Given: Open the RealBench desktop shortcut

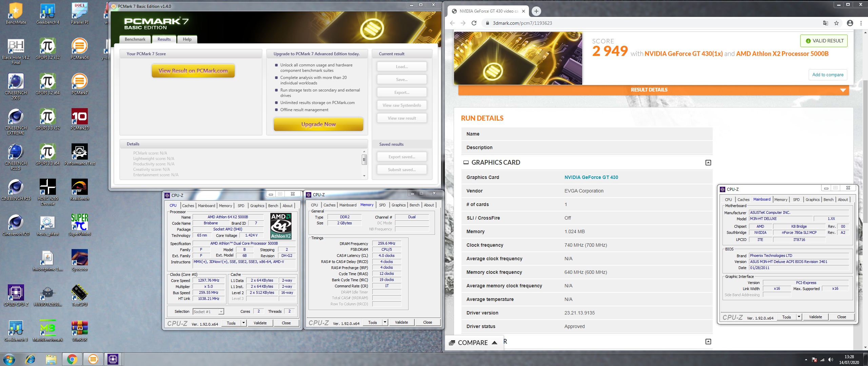Looking at the screenshot, I should coord(80,190).
